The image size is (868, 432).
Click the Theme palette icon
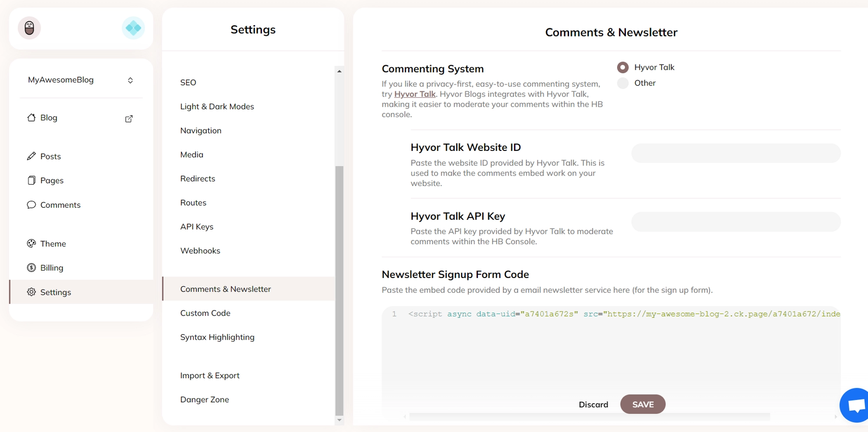(31, 244)
